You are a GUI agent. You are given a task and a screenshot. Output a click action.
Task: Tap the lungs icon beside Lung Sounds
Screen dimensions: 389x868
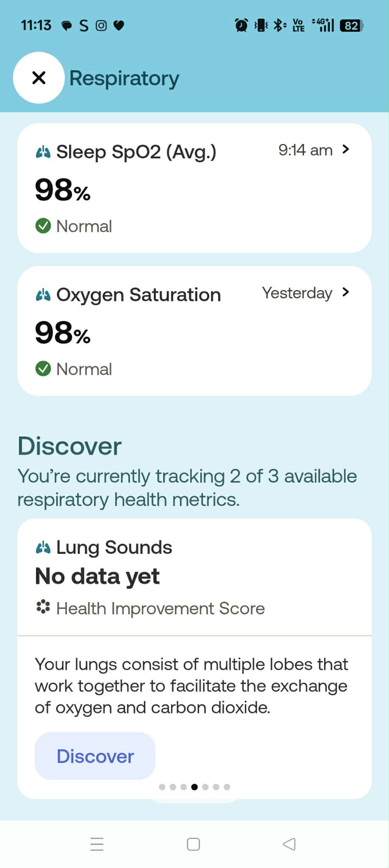[x=43, y=547]
